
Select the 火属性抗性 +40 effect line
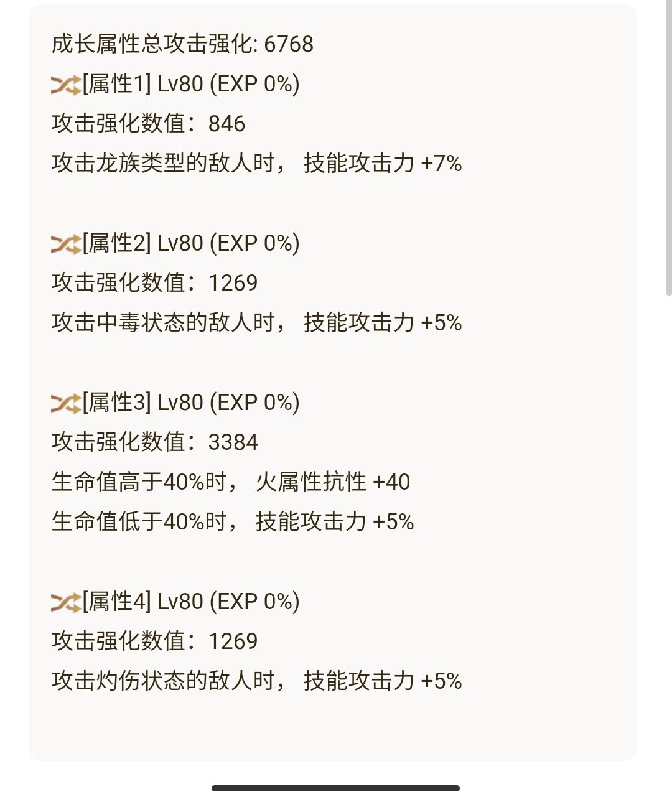231,482
